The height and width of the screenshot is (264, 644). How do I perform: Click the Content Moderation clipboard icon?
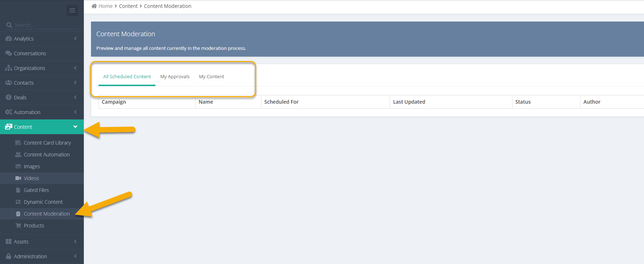(x=18, y=213)
